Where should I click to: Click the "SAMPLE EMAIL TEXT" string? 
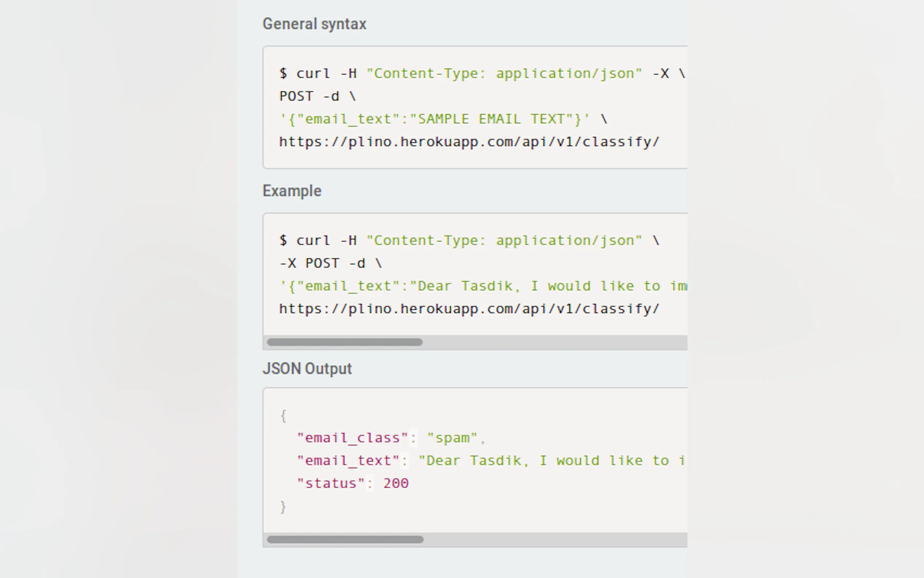[x=495, y=119]
